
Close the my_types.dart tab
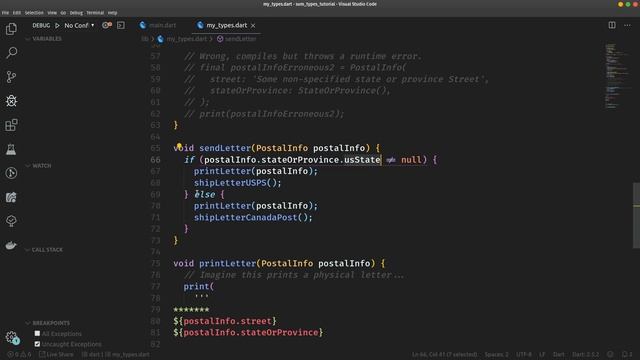pyautogui.click(x=253, y=25)
